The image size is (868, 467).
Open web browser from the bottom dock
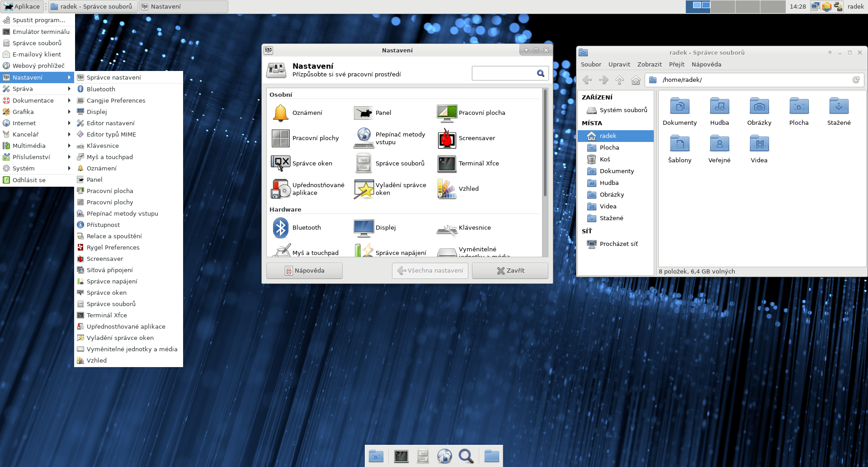coord(444,456)
